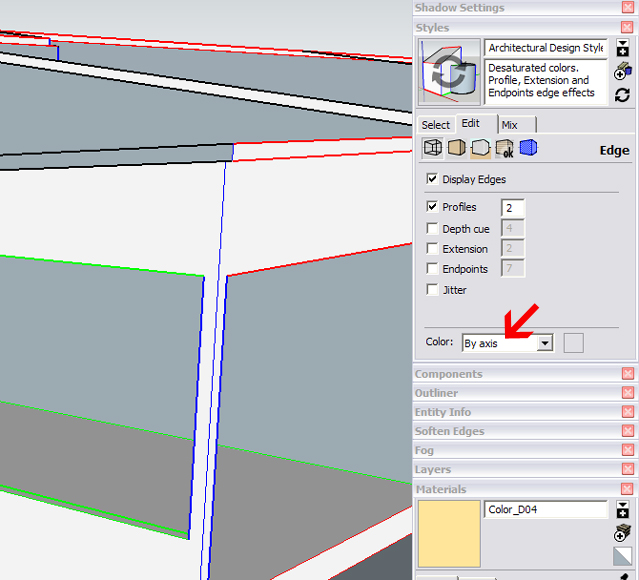This screenshot has height=580, width=639.
Task: Click the Profiles value field
Action: tap(512, 208)
